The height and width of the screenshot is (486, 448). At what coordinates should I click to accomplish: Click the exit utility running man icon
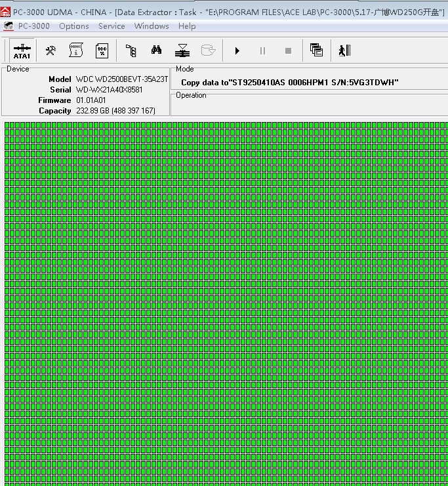coord(343,51)
